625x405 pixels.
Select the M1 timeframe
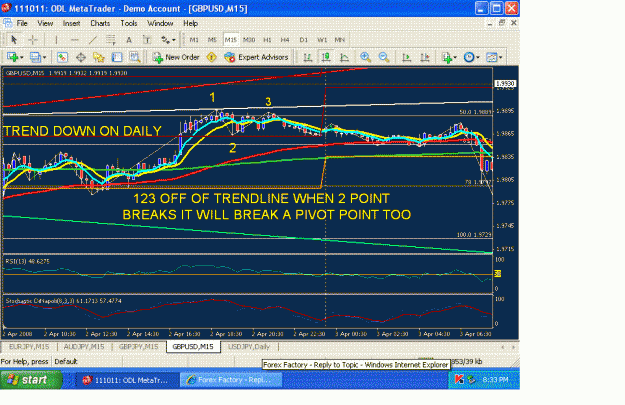(194, 40)
